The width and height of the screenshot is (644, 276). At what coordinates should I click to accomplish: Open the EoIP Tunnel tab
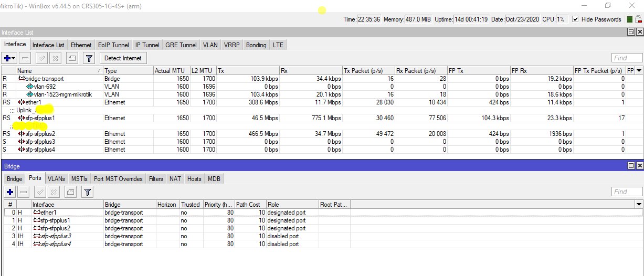pos(113,45)
